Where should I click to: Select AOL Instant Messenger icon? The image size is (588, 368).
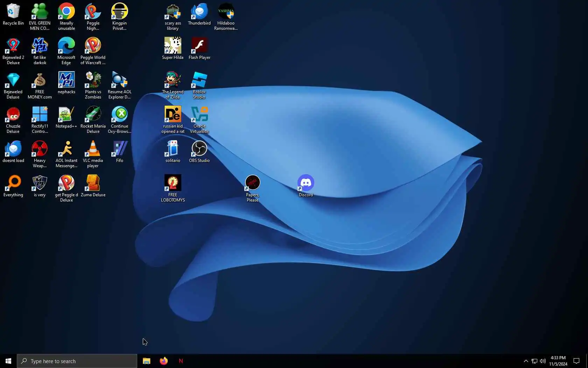click(66, 154)
